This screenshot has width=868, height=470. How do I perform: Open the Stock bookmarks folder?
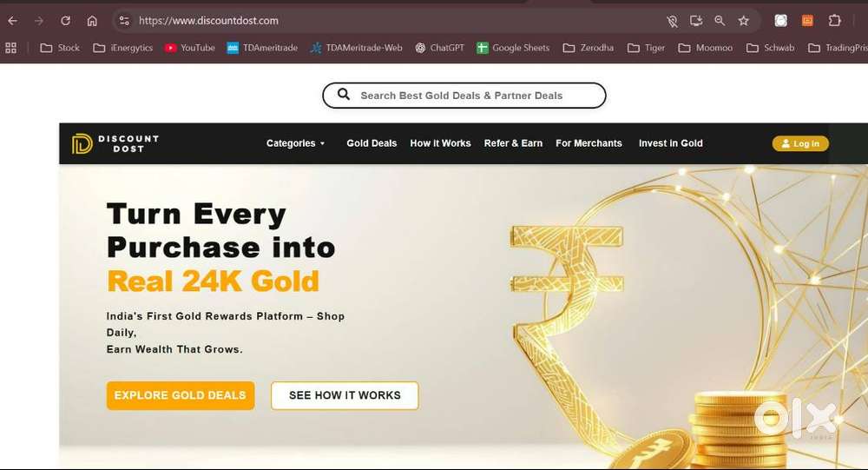tap(60, 49)
